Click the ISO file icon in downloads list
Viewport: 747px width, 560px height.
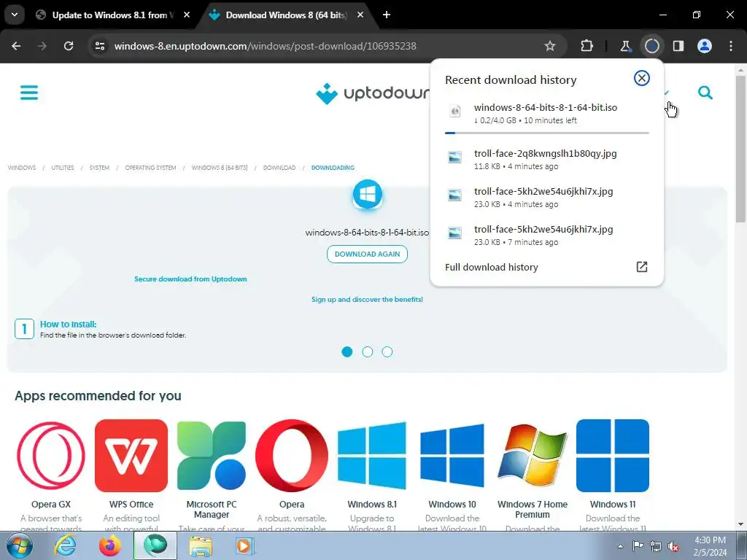coord(455,112)
